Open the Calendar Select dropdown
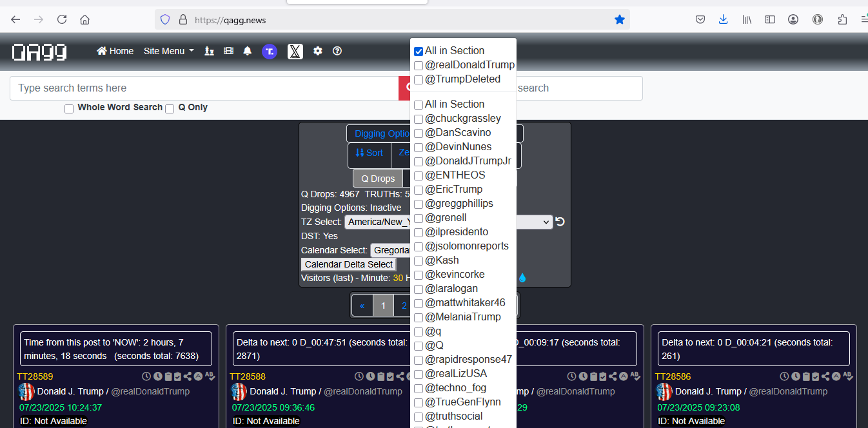 (x=391, y=250)
